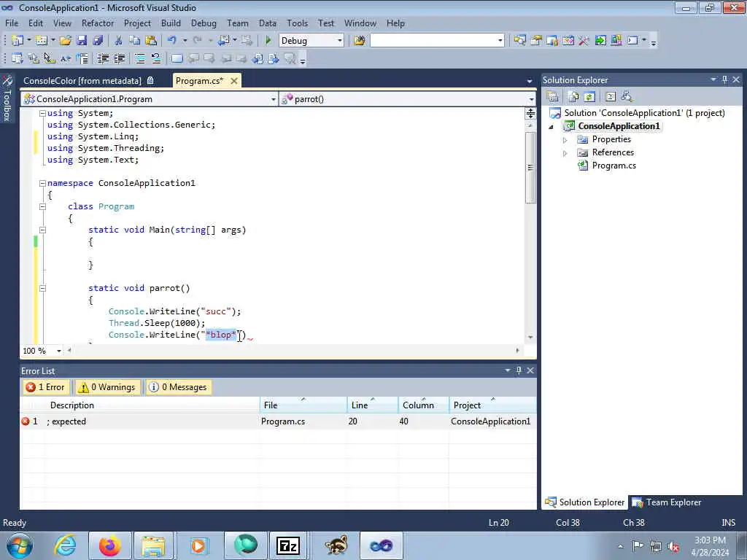Collapse the parrot() method outline
Viewport: 747px width, 560px height.
pos(42,288)
